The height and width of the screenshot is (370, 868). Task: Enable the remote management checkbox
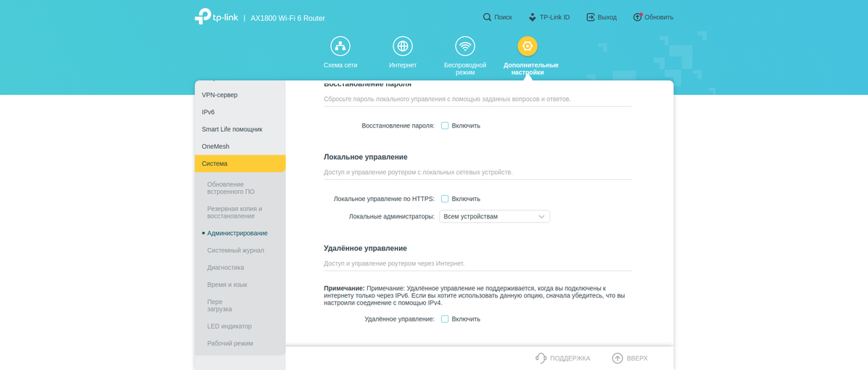pyautogui.click(x=445, y=319)
